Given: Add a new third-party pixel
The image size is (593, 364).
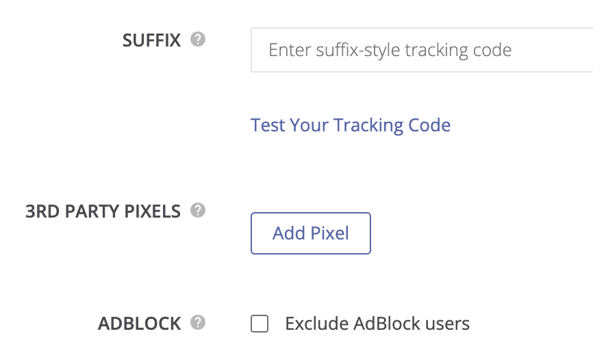Looking at the screenshot, I should 311,233.
